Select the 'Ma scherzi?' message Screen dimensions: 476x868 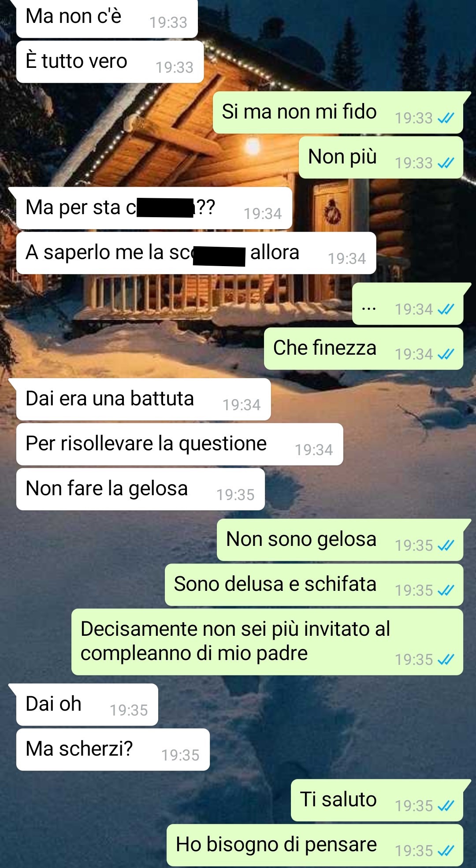click(x=113, y=749)
